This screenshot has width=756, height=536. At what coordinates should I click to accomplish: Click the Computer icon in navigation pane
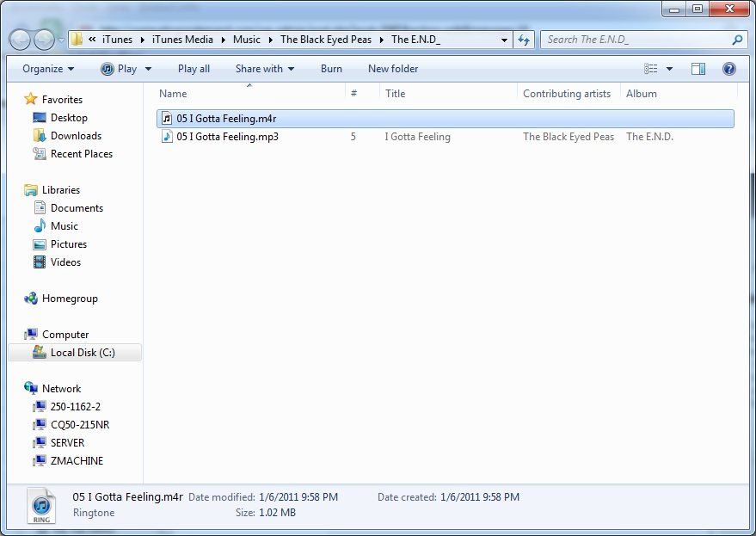(30, 335)
